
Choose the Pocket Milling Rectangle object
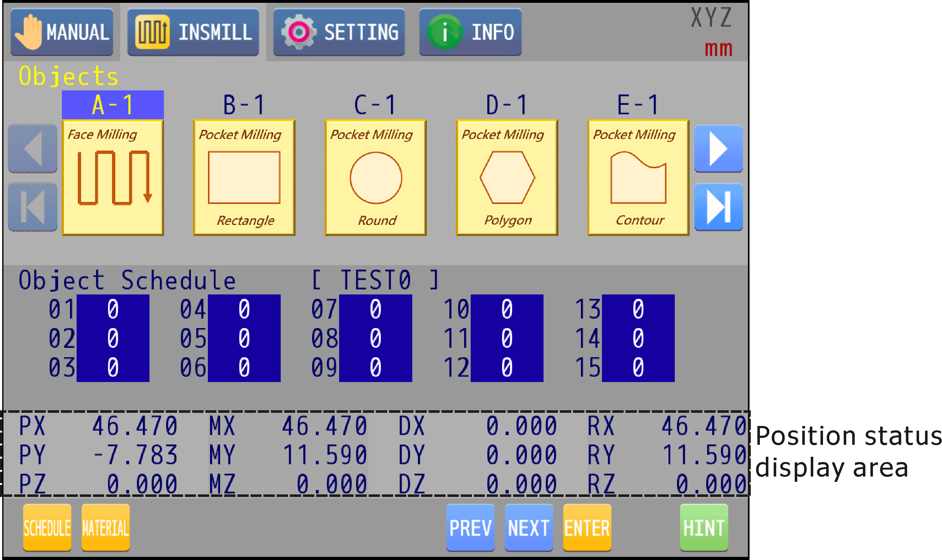[244, 177]
